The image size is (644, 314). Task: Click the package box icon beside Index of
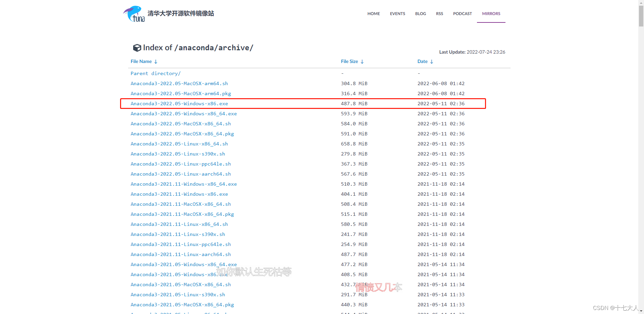[137, 48]
